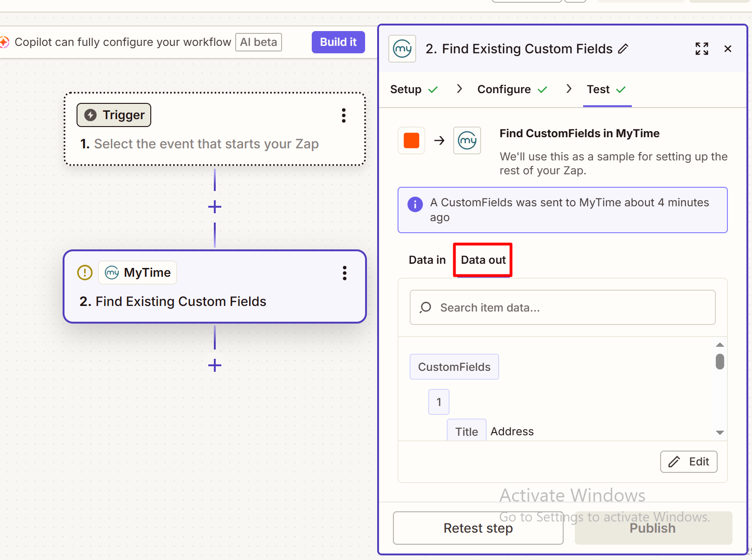
Task: Collapse the CustomFields group
Action: [x=454, y=367]
